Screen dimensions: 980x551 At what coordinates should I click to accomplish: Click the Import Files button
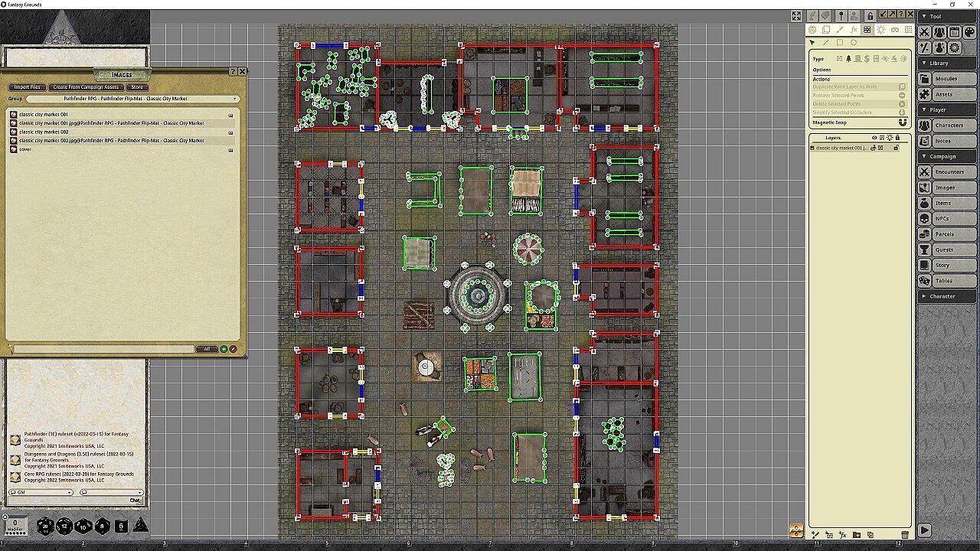pyautogui.click(x=27, y=87)
